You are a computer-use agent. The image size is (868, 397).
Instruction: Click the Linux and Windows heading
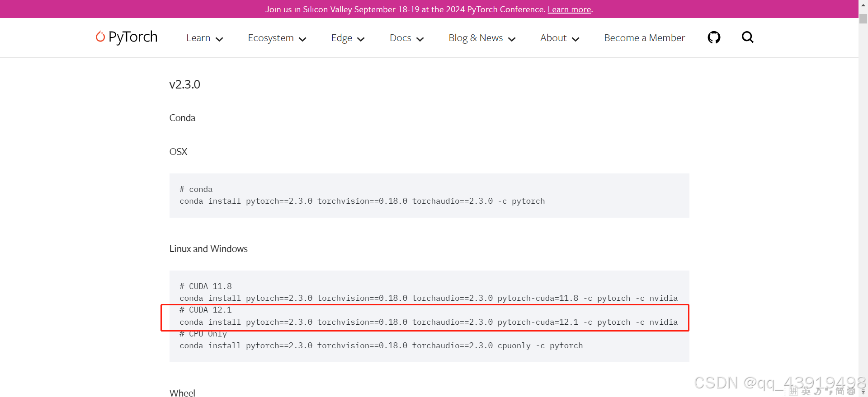[x=208, y=249]
